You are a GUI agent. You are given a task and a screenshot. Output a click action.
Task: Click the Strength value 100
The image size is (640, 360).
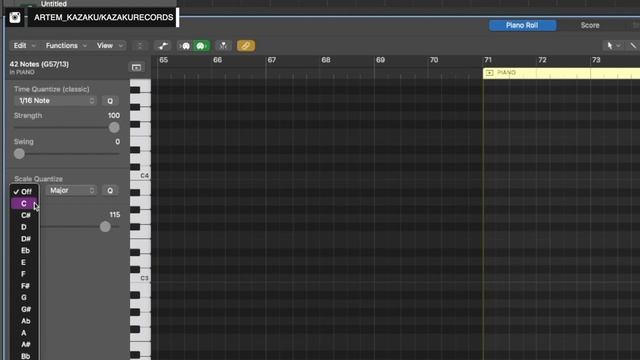114,116
